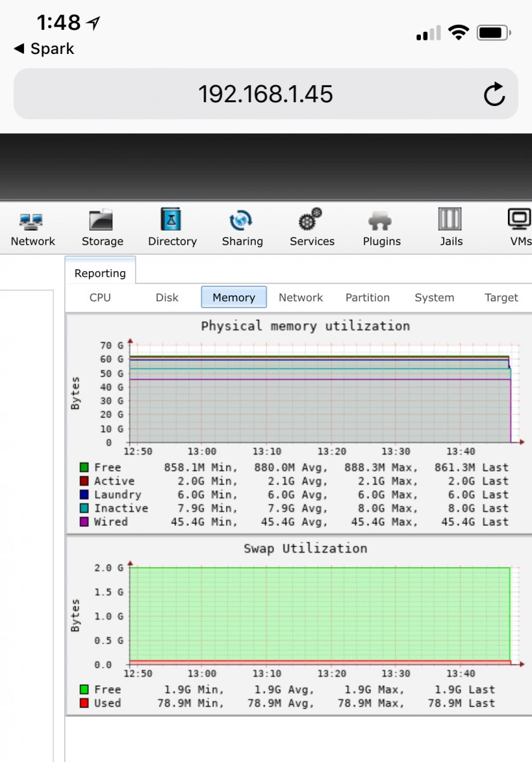This screenshot has width=532, height=762.
Task: Switch to the Disk reporting tab
Action: coord(167,297)
